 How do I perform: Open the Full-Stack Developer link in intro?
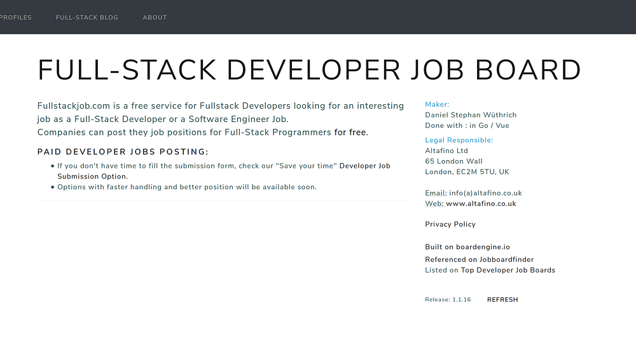(x=120, y=119)
